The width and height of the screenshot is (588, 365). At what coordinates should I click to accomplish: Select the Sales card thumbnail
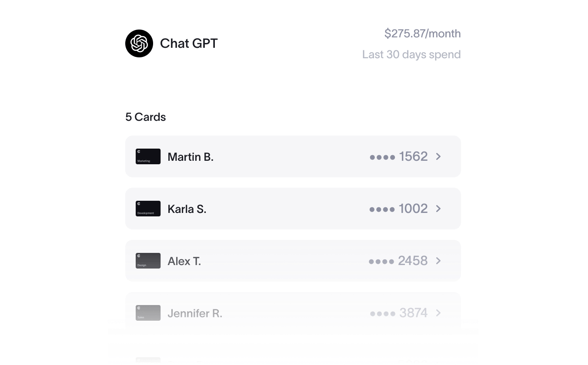pos(148,313)
